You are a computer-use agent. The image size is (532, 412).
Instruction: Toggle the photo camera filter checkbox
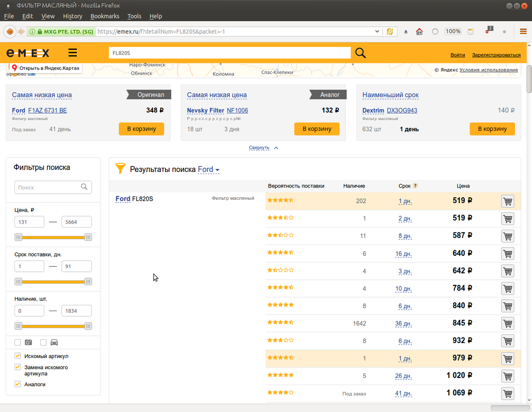(x=18, y=342)
